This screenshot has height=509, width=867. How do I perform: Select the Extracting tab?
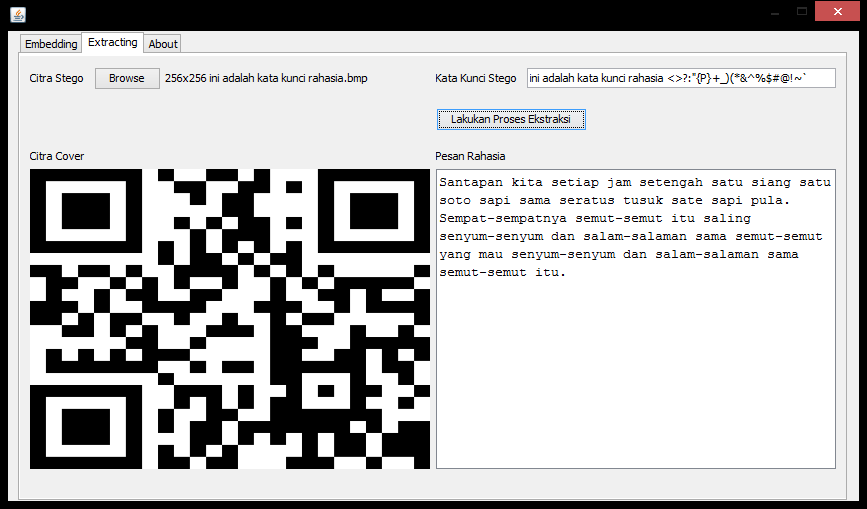point(112,43)
